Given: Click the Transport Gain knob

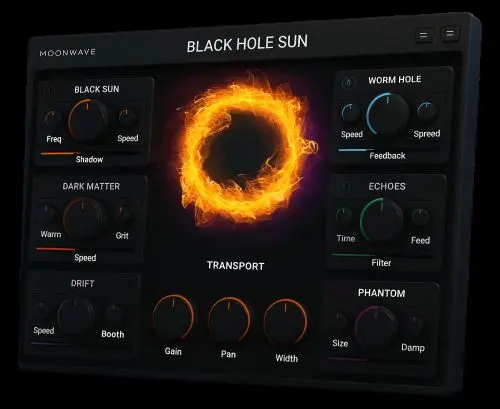Looking at the screenshot, I should (x=173, y=317).
